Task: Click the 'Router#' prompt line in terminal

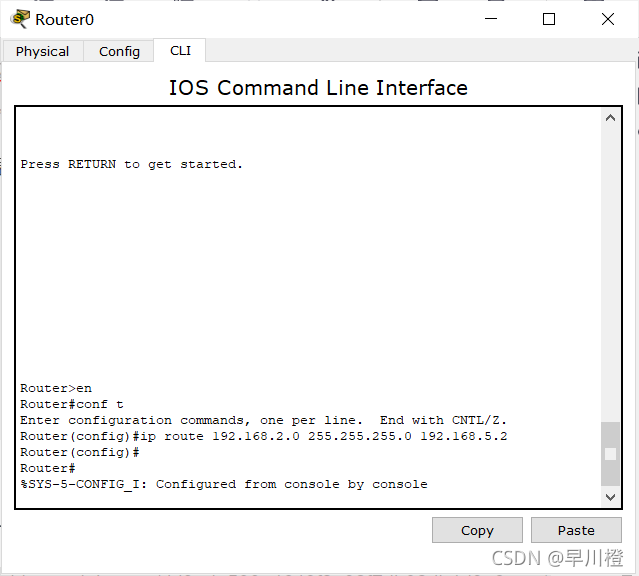Action: point(48,468)
